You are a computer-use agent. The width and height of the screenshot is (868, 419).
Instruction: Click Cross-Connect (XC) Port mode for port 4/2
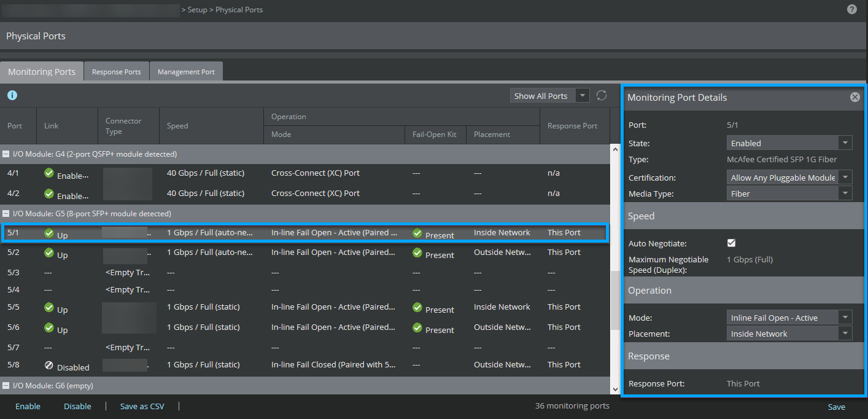316,194
